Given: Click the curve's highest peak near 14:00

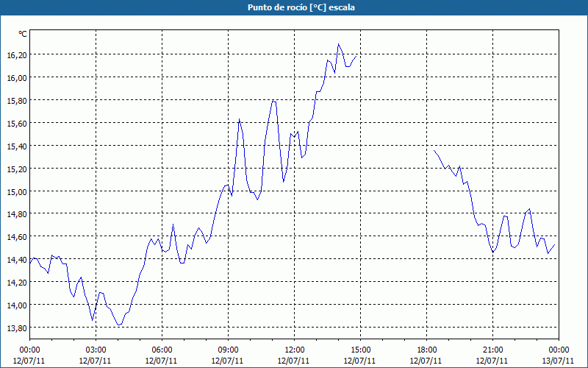Looking at the screenshot, I should pyautogui.click(x=338, y=44).
